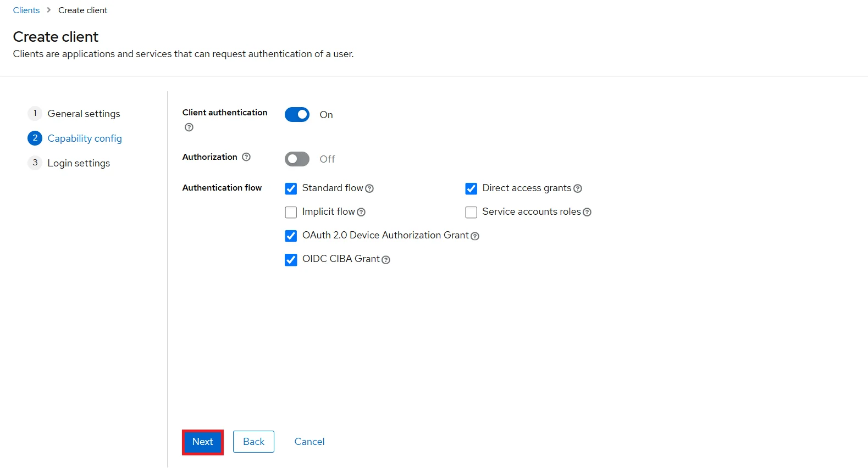Uncheck Direct access grants checkbox
Screen dimensions: 868x468
pyautogui.click(x=471, y=188)
